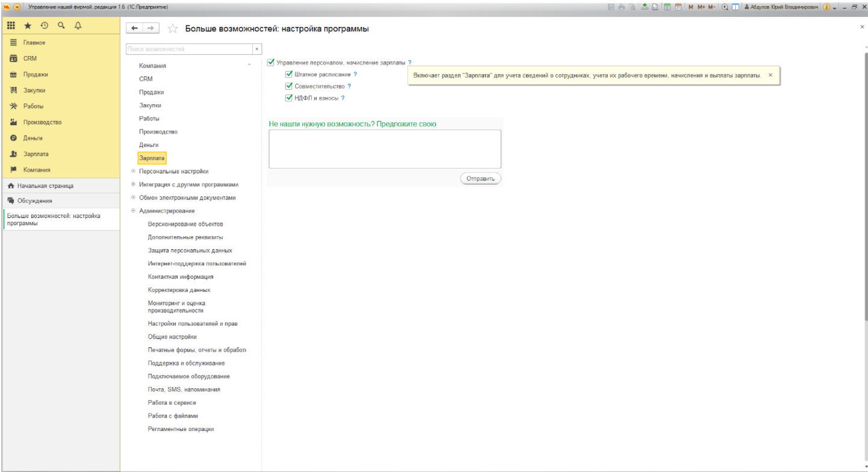Switch to the Обсуждения tab
Viewport: 868px width, 472px height.
(x=61, y=201)
